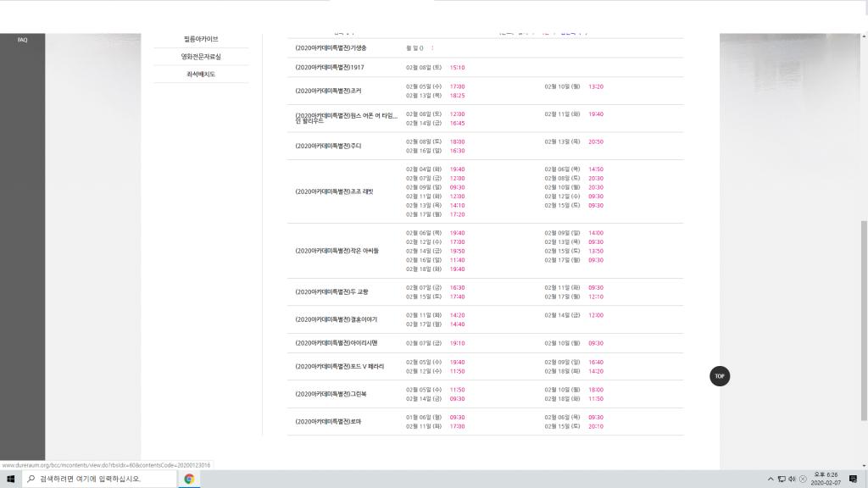The image size is (868, 488).
Task: Open the network tray icon
Action: click(782, 480)
